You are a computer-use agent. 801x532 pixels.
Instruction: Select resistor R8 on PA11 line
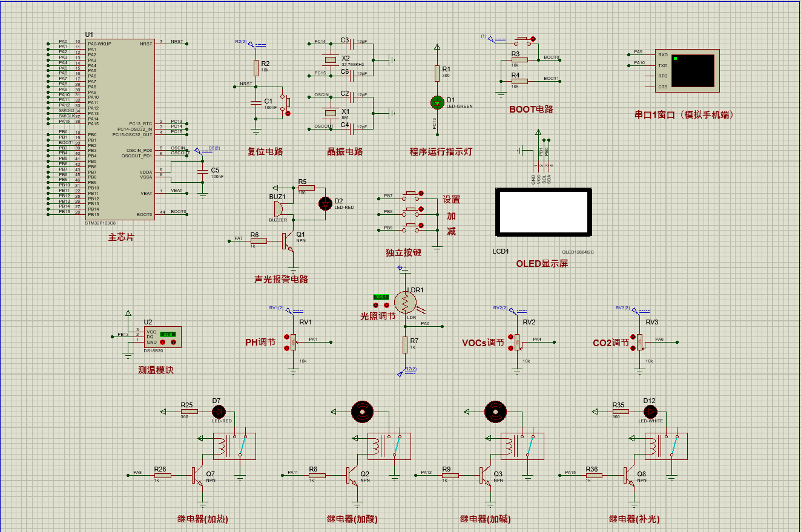tap(316, 476)
